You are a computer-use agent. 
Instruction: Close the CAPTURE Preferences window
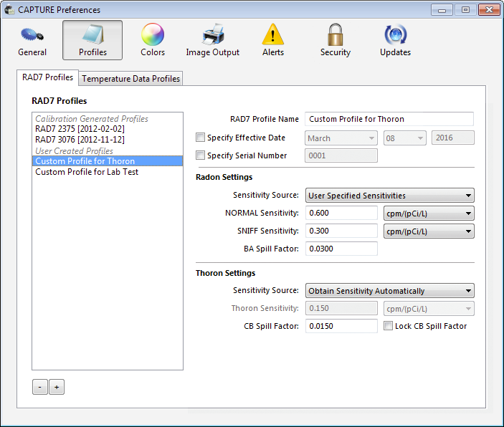point(489,10)
